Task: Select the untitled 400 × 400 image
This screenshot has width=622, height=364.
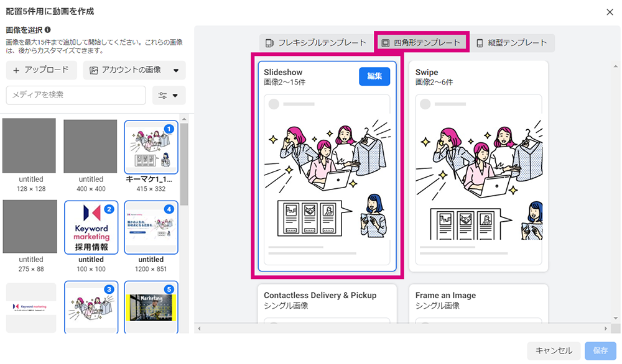Action: 90,146
